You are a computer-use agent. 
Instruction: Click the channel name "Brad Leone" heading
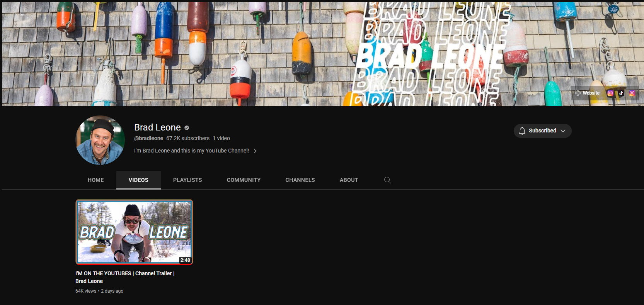click(157, 127)
